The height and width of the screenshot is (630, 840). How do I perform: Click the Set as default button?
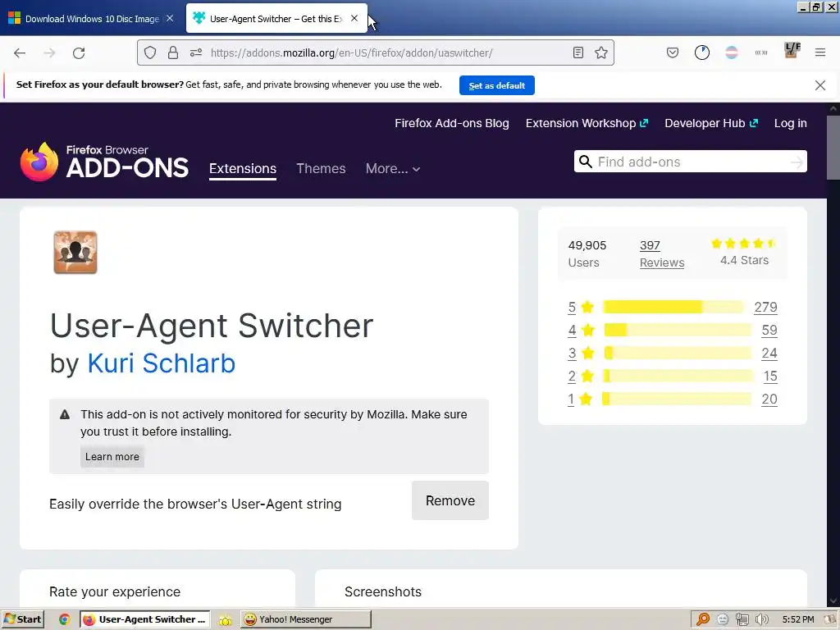click(x=496, y=85)
